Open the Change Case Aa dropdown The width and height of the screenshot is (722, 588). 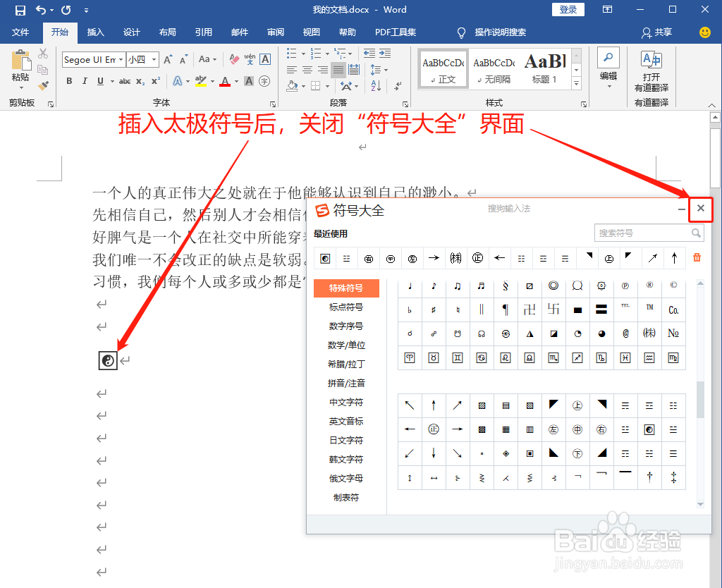[x=208, y=59]
